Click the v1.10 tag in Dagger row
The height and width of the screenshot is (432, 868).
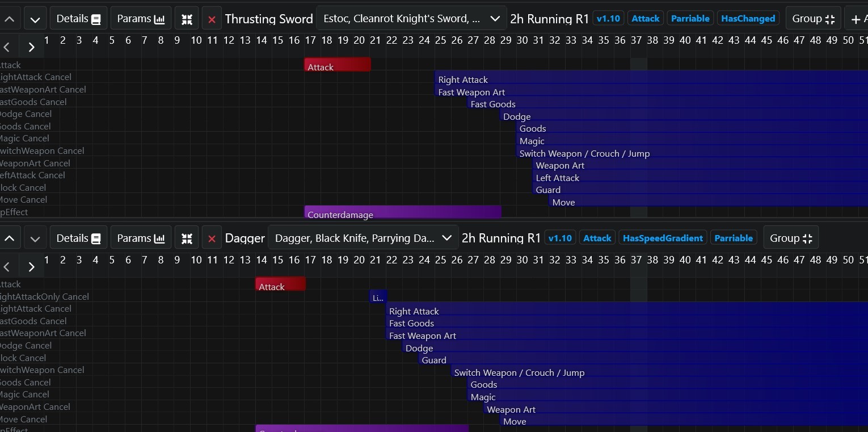coord(559,238)
